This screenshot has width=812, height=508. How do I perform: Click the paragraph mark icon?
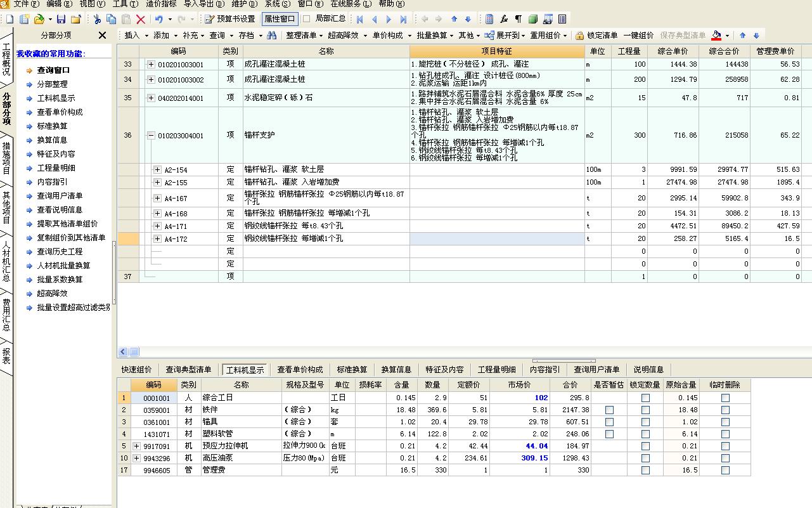[x=519, y=19]
